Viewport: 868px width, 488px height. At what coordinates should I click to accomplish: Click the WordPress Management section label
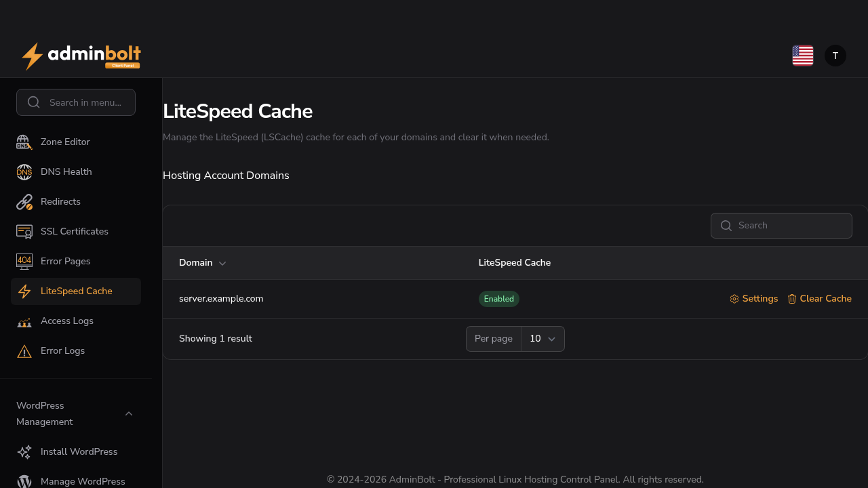click(x=45, y=413)
